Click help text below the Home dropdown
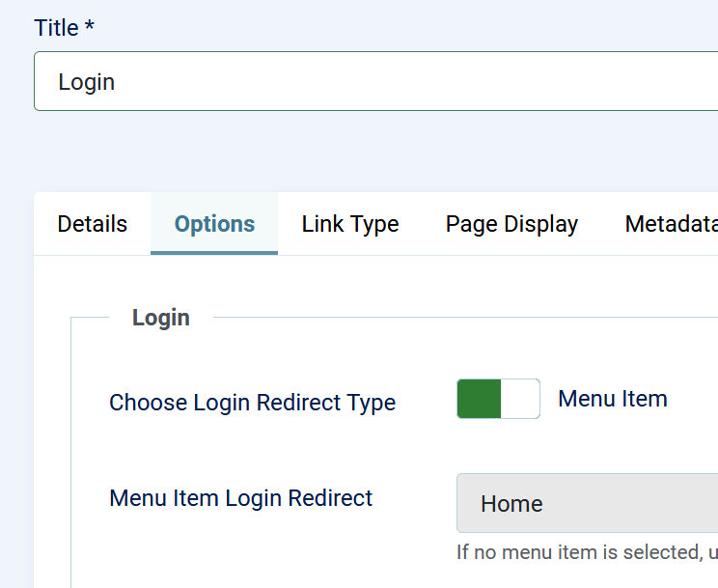Screen dimensions: 718x588 pos(587,553)
